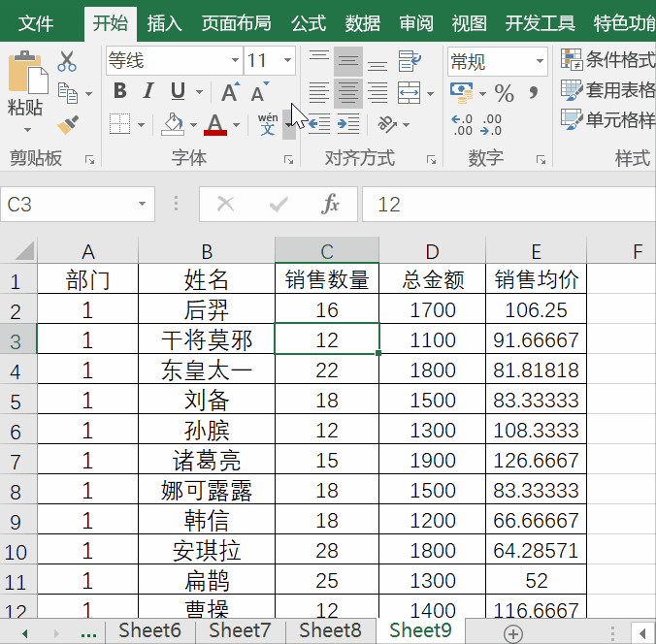Apply accounting currency format

[462, 92]
